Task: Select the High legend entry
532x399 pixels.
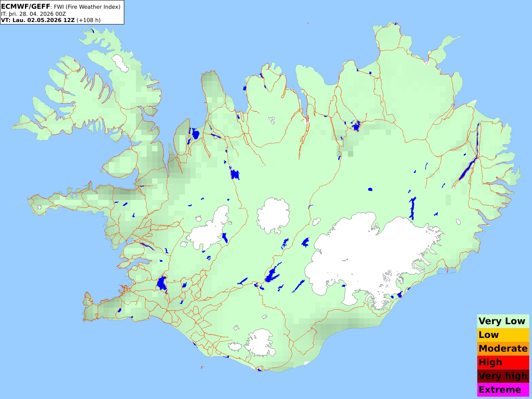Action: 503,362
